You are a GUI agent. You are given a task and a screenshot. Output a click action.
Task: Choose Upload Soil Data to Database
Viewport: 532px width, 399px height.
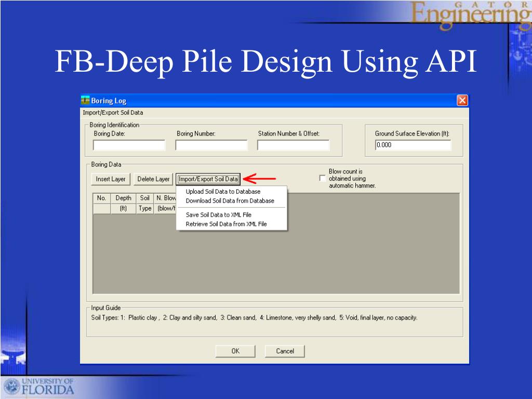pos(223,192)
